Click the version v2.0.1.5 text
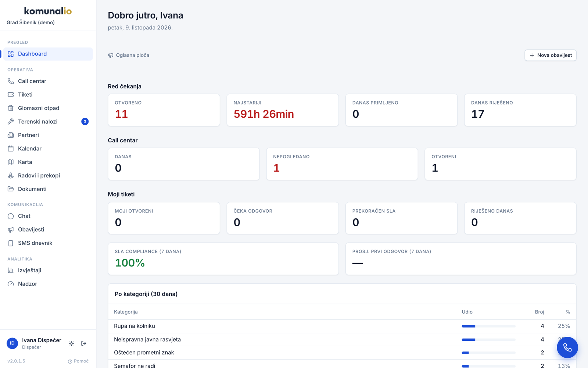Screen dimensions: 588x368 pyautogui.click(x=16, y=361)
